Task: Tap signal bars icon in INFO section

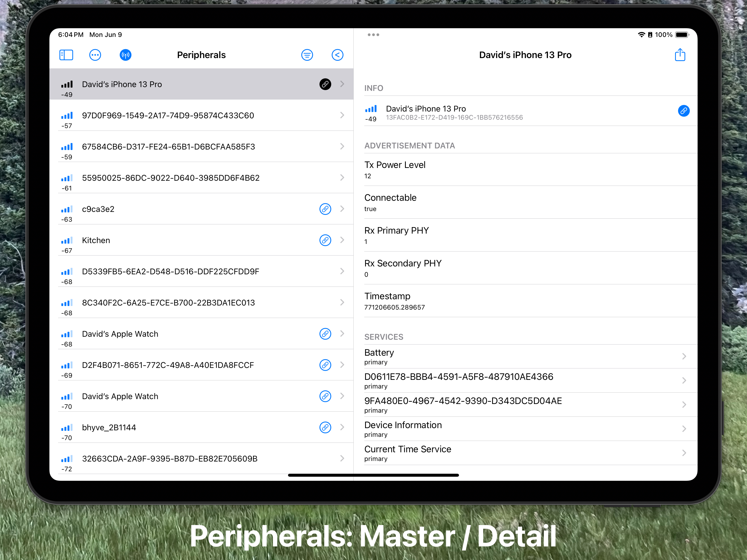Action: coord(371,108)
